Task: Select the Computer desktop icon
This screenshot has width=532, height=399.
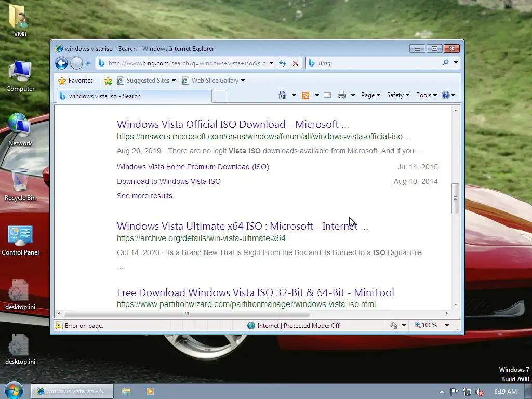Action: coord(20,76)
